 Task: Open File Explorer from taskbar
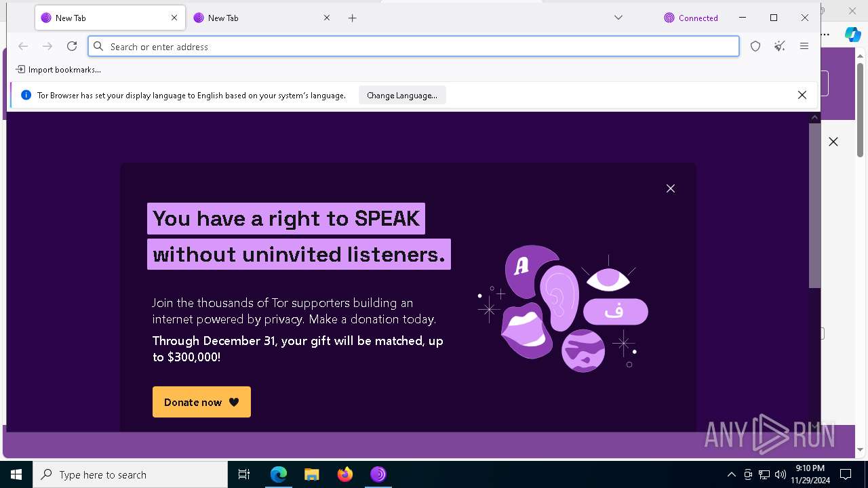click(311, 474)
